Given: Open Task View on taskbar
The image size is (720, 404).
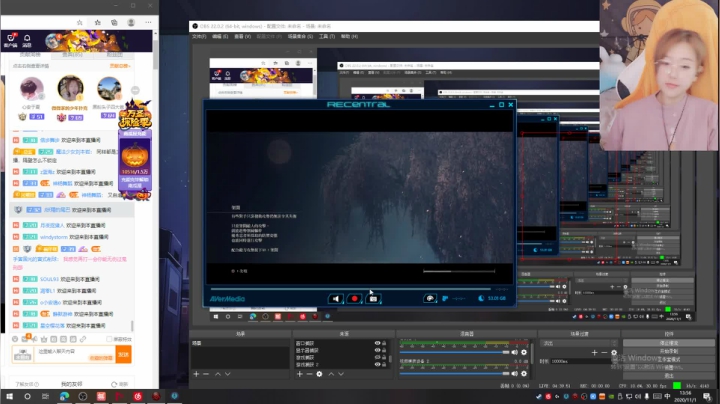Looking at the screenshot, I should pyautogui.click(x=45, y=396).
